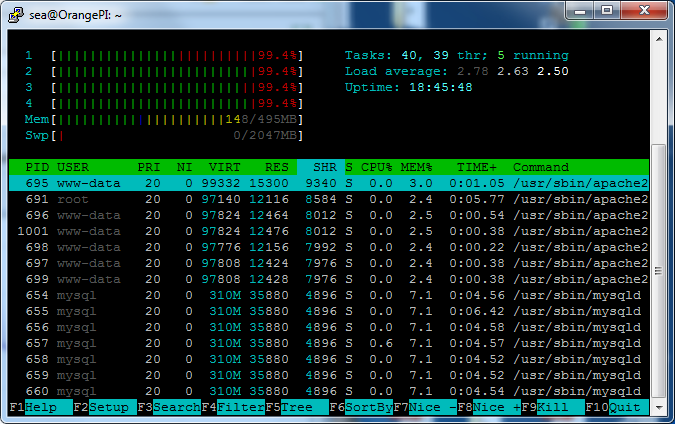Select root apache2 process PID 691
The width and height of the screenshot is (675, 424).
pos(329,199)
